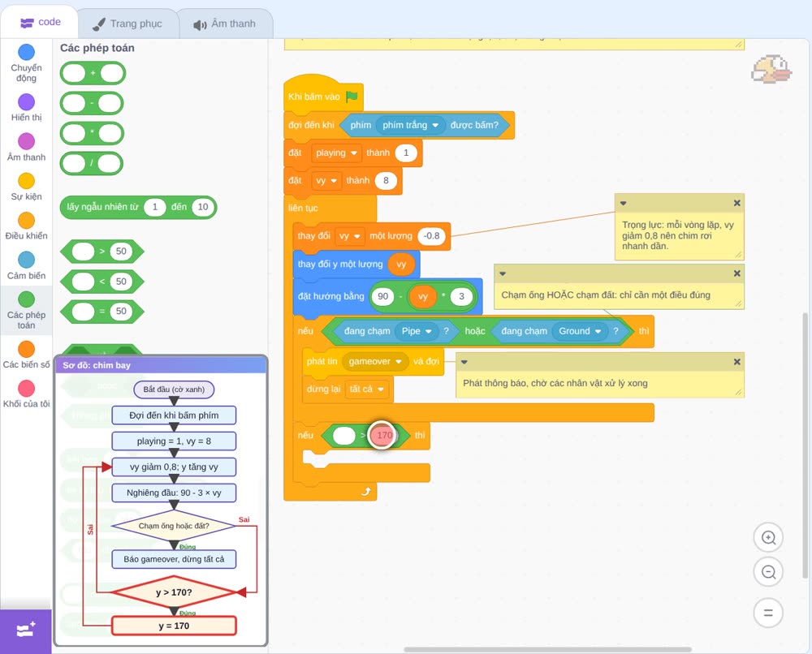The image size is (812, 654).
Task: Select the greater-than 50 operator block
Action: [x=102, y=252]
